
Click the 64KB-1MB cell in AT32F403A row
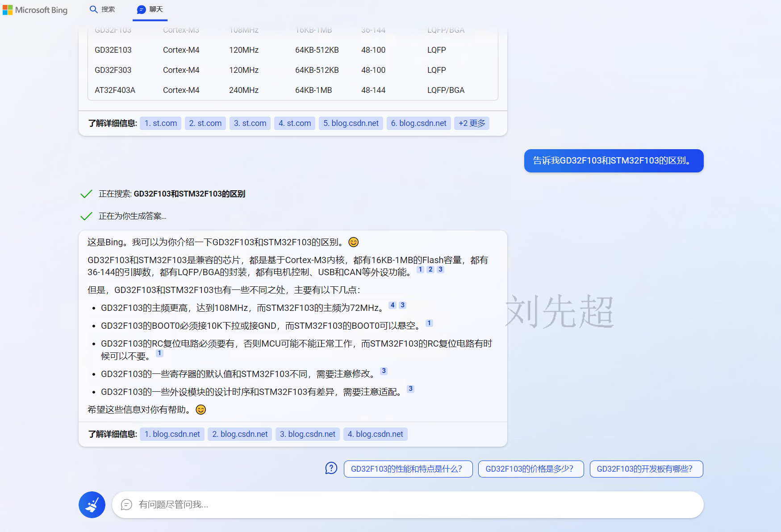point(313,90)
